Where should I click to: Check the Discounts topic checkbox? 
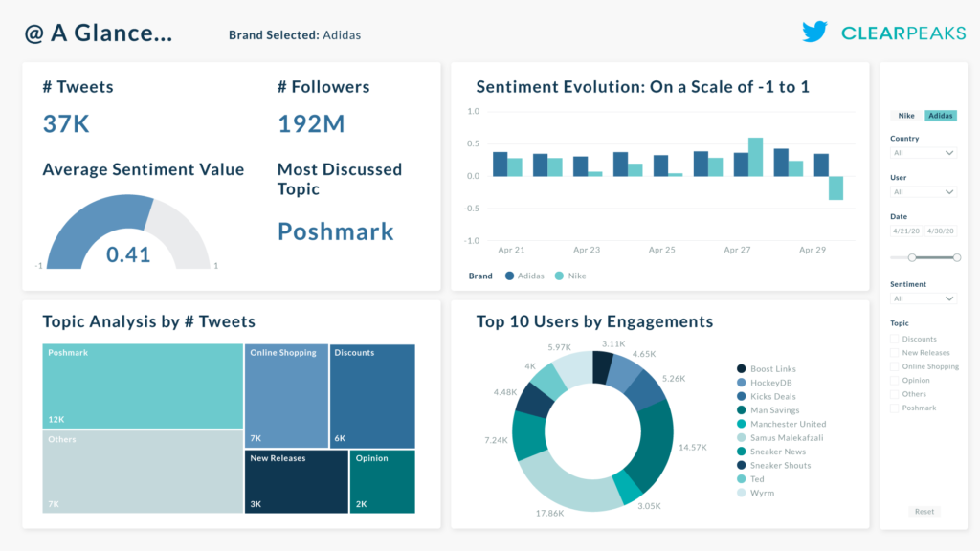(895, 339)
